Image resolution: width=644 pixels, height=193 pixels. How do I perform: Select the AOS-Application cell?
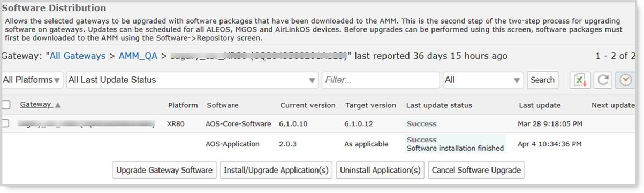[x=232, y=144]
